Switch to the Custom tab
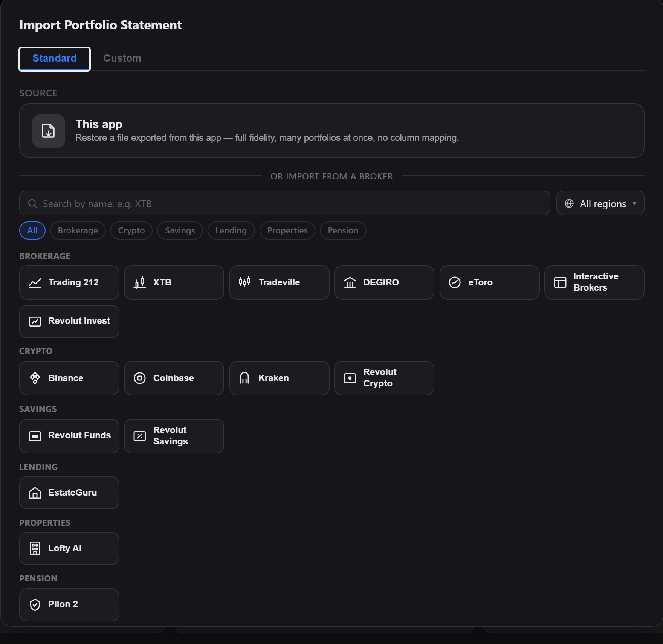 tap(122, 58)
